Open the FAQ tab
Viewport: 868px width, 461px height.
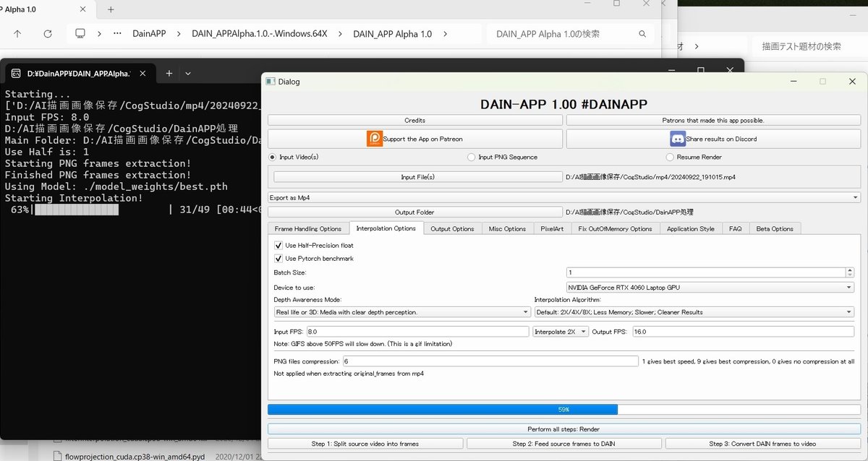pos(735,228)
